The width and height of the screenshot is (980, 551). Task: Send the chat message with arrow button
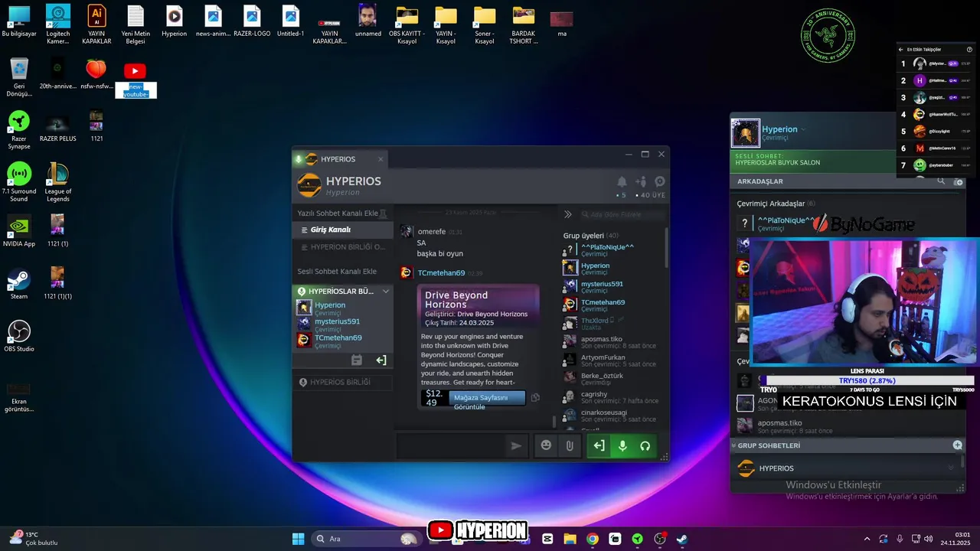click(516, 445)
